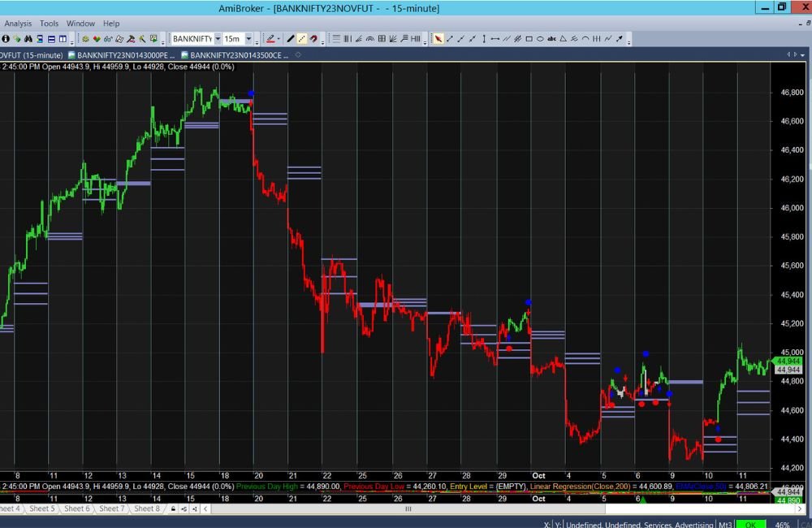Select the vertical line drawing tool
The height and width of the screenshot is (528, 812).
[x=484, y=39]
